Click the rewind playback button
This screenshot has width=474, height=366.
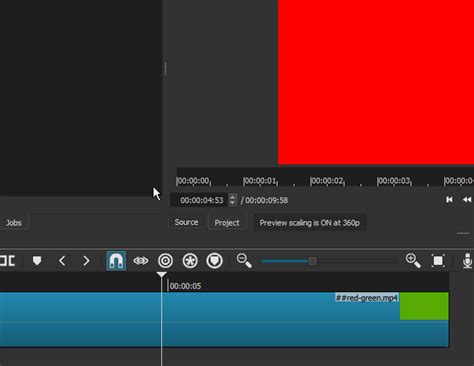point(467,200)
